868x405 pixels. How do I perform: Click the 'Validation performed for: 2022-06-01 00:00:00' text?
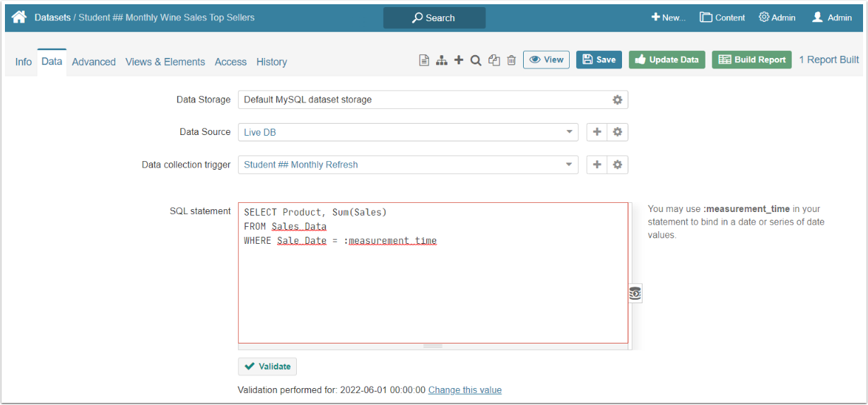click(x=332, y=390)
